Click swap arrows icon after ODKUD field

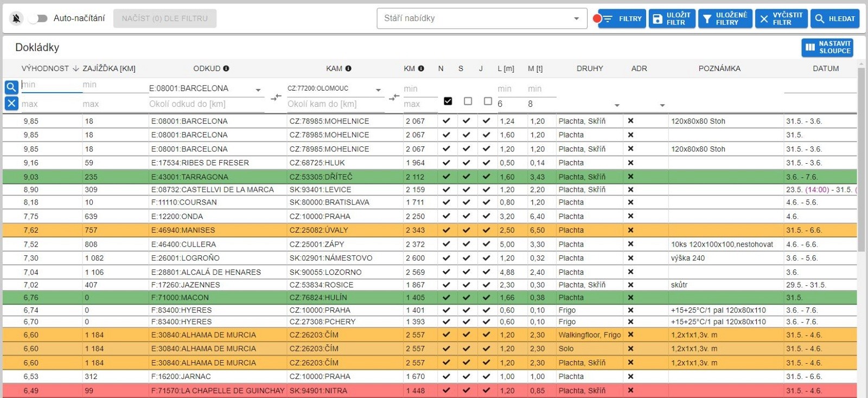click(x=276, y=97)
